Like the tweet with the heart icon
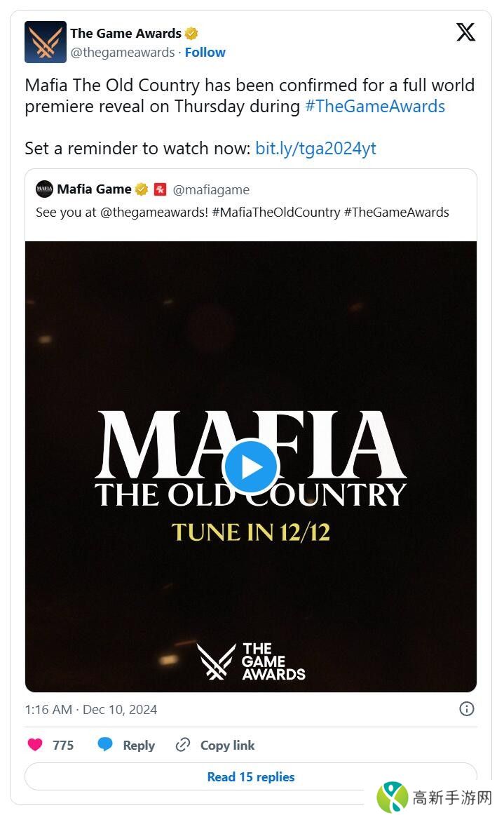 click(x=35, y=745)
